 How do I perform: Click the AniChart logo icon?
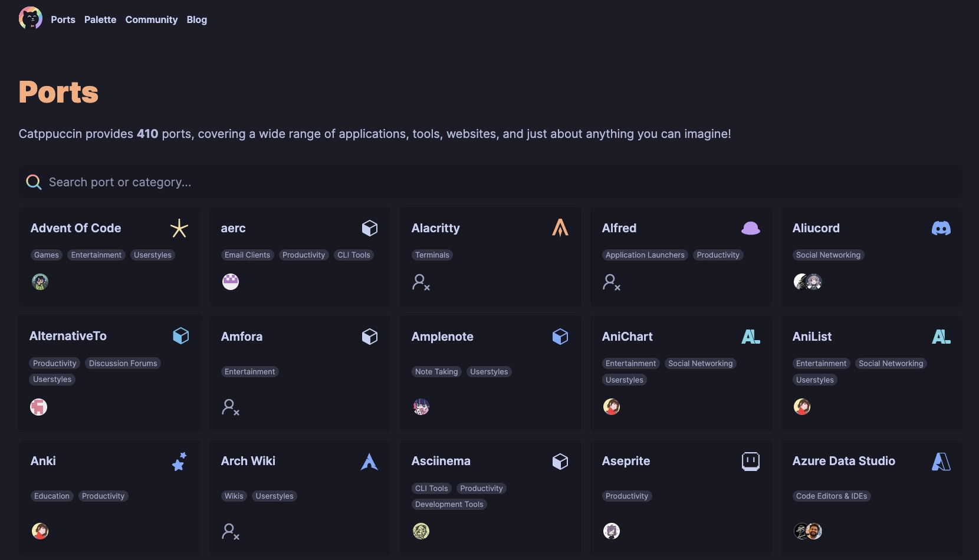click(x=751, y=337)
